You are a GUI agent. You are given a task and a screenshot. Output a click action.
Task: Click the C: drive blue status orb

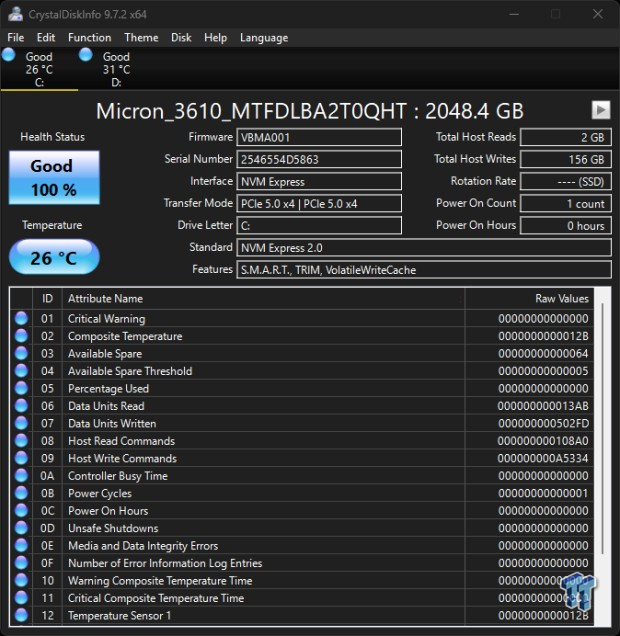pos(9,55)
